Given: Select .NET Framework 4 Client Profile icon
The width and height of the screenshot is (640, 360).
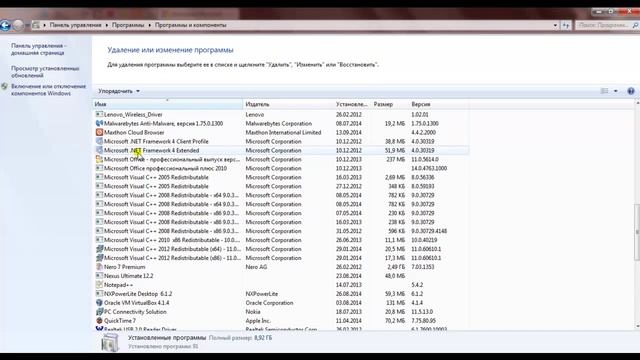Looking at the screenshot, I should pos(99,141).
